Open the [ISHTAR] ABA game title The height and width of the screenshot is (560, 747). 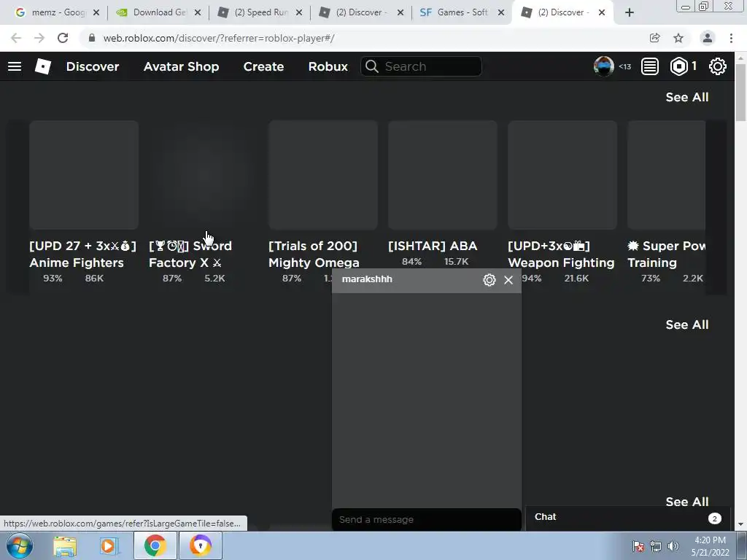point(433,246)
